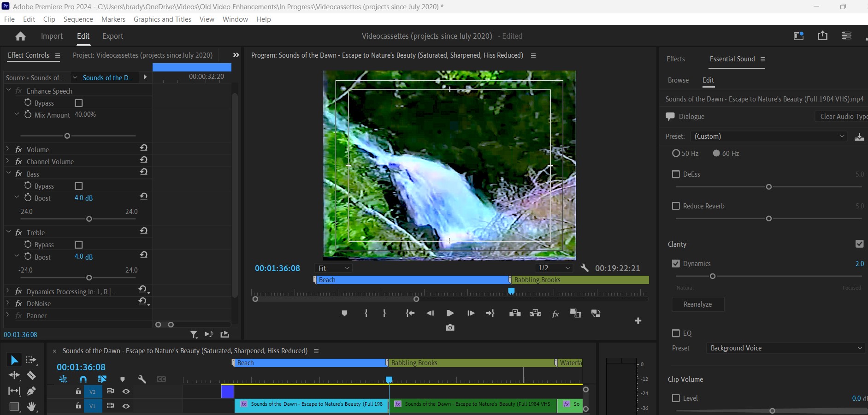
Task: Select the Pen tool
Action: click(x=31, y=391)
